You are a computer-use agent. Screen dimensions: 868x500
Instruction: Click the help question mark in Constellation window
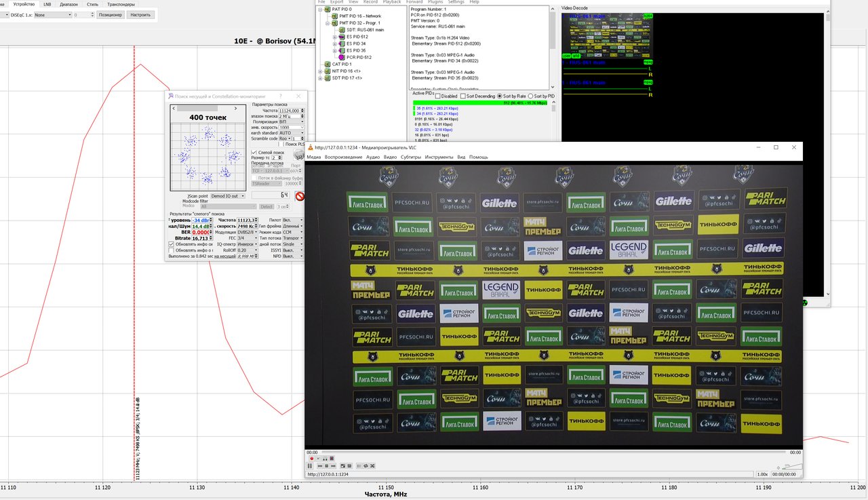coord(281,96)
